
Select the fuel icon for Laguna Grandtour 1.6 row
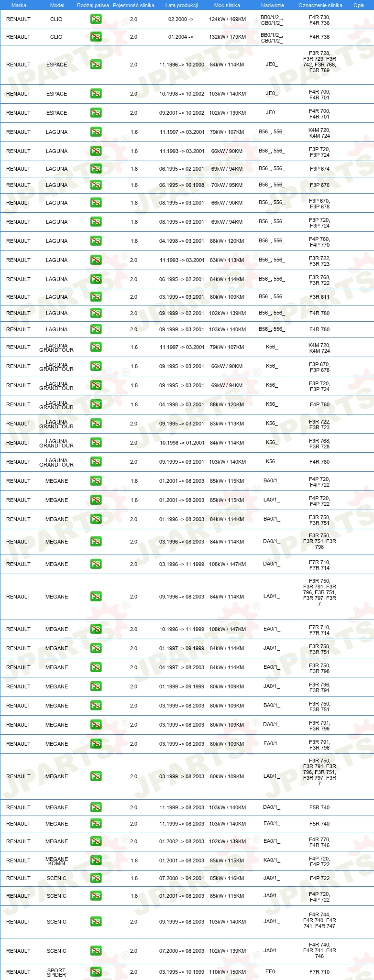pyautogui.click(x=96, y=347)
